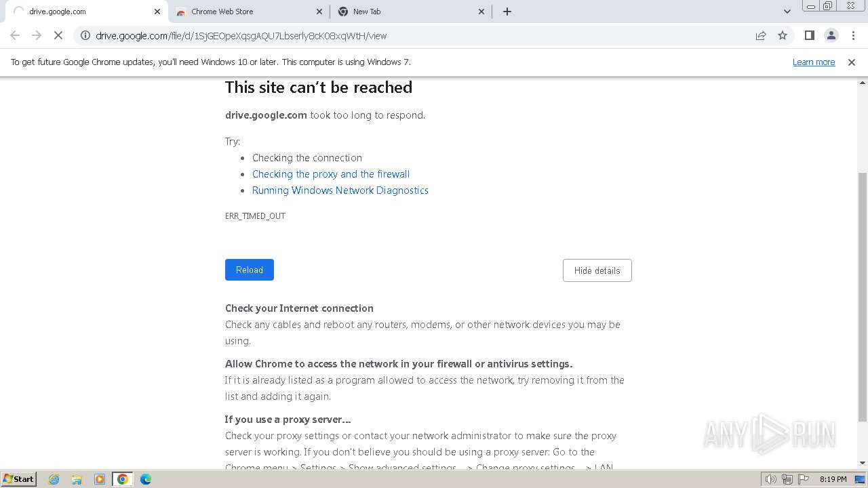Click the ERR_TIMED_OUT error code text
This screenshot has width=868, height=488.
(255, 216)
